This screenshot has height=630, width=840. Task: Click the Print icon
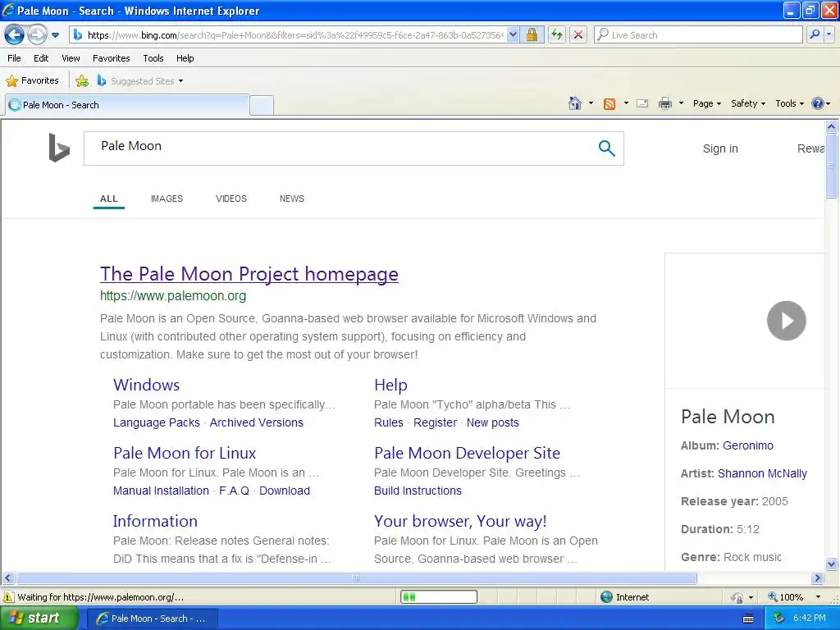tap(664, 103)
